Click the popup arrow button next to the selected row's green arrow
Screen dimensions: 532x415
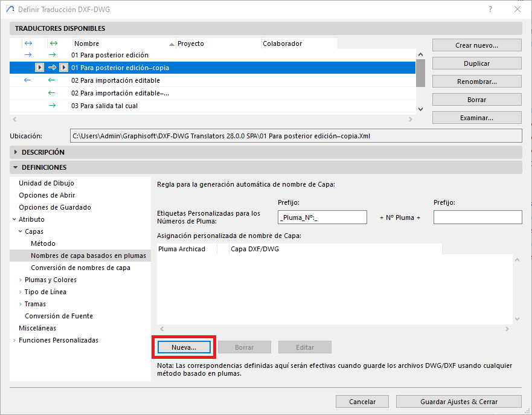[63, 68]
